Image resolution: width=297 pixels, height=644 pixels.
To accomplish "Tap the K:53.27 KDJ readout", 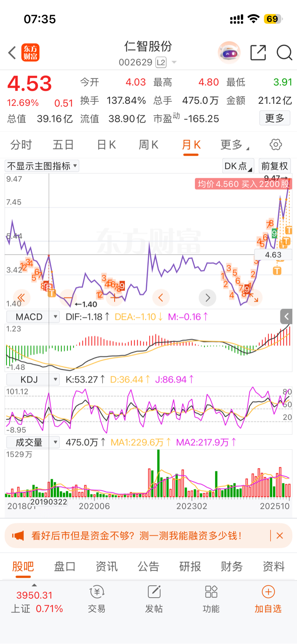I will (85, 380).
